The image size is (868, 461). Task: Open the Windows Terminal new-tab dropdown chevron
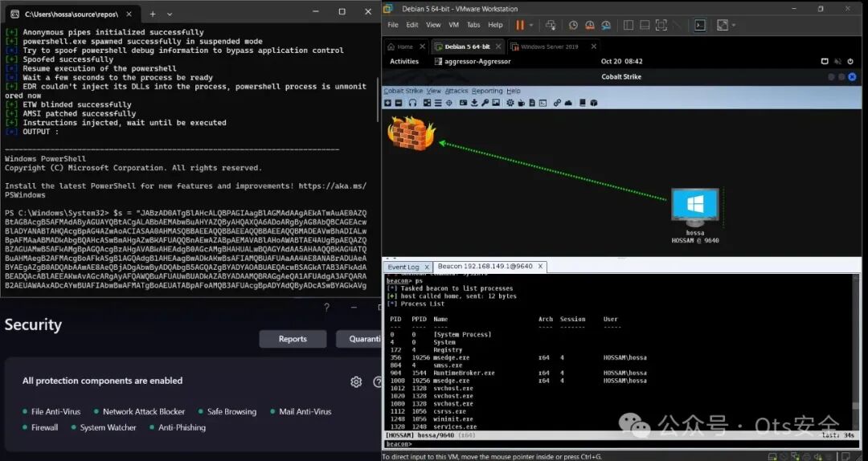click(x=170, y=14)
